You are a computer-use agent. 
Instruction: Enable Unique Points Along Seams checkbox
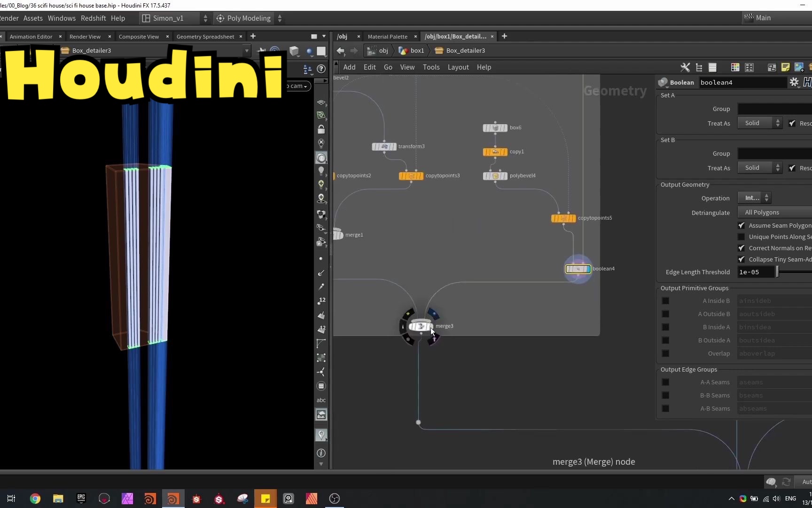742,237
